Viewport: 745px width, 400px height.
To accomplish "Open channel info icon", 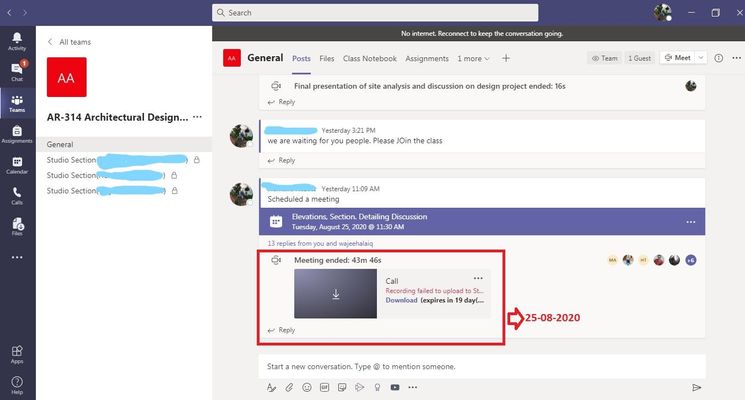I will [719, 58].
